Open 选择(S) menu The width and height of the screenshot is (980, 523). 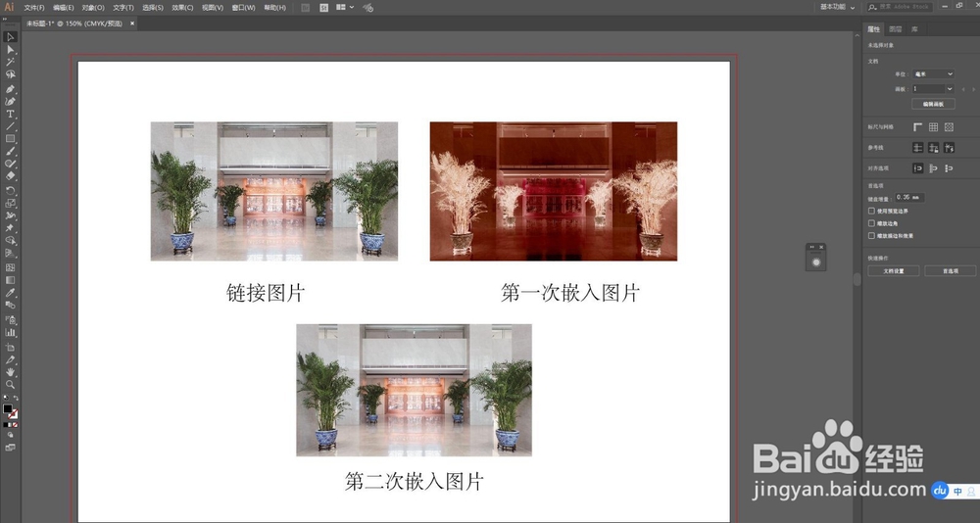(153, 8)
